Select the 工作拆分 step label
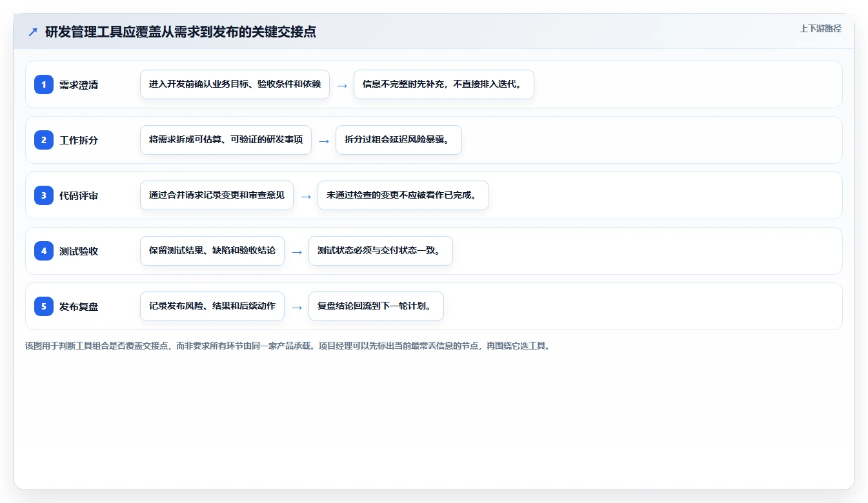Viewport: 868px width, 503px height. click(79, 140)
